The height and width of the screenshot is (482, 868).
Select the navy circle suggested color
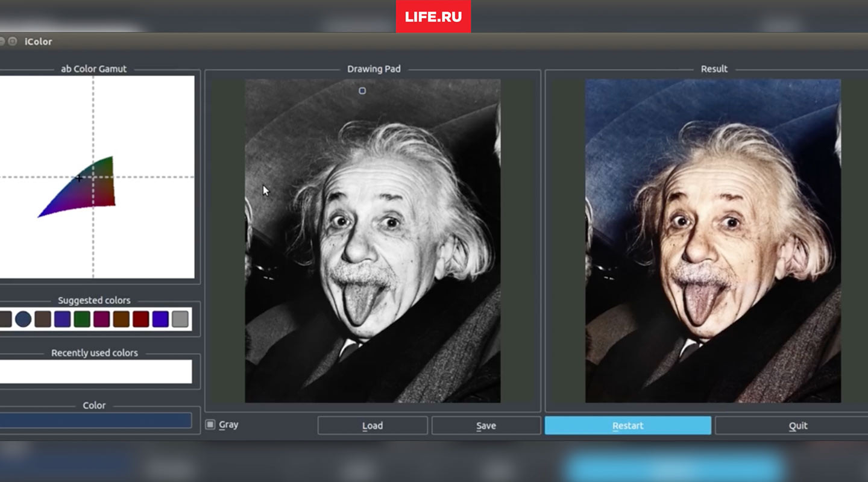(x=23, y=319)
